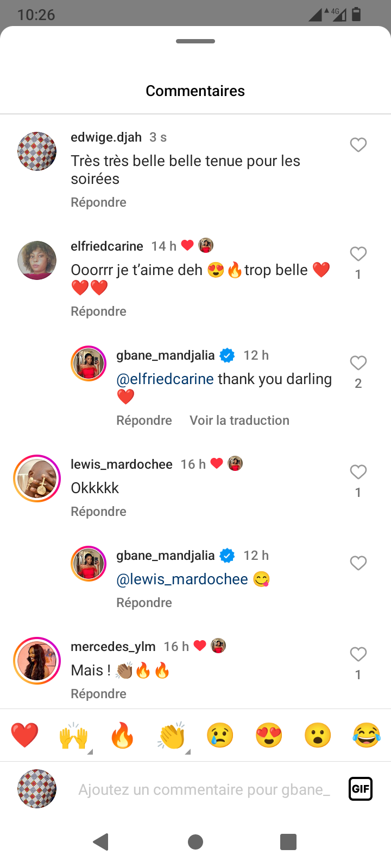Reply to elfriedcarine's comment via Répondre

click(98, 311)
